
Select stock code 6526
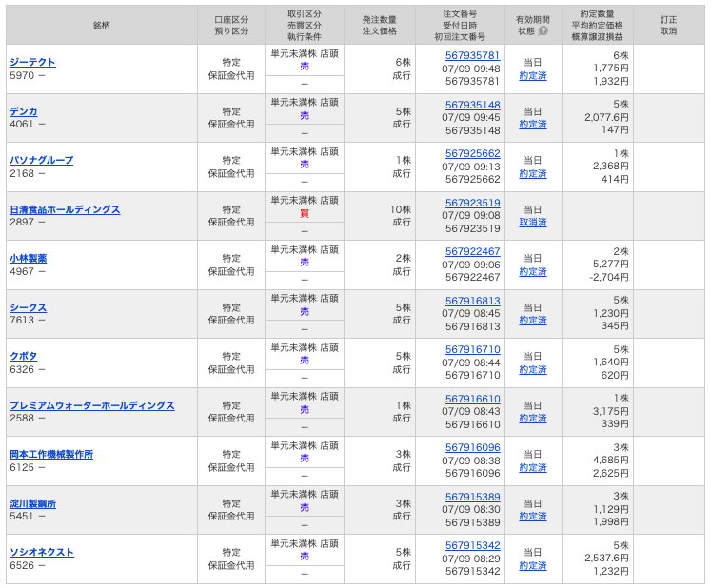coord(22,565)
